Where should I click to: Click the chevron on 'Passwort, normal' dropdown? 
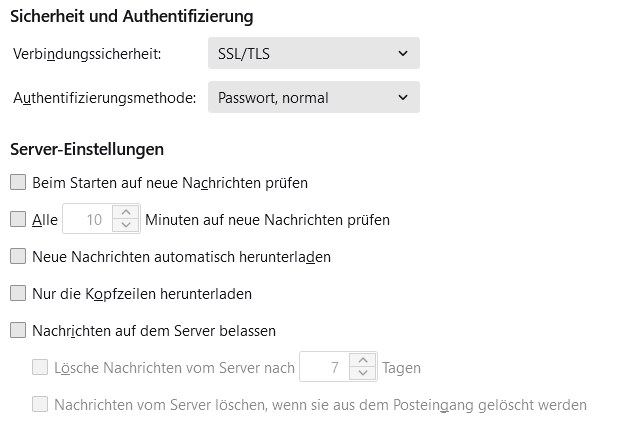(x=402, y=97)
